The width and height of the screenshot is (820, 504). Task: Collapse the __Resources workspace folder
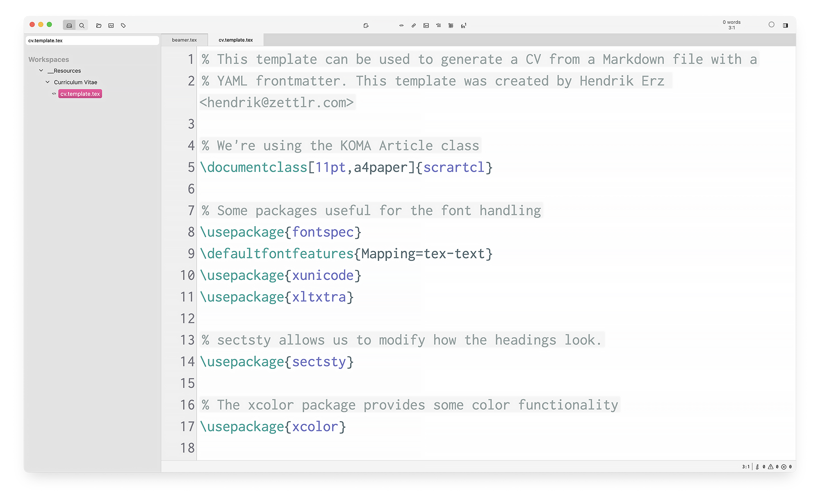(41, 70)
